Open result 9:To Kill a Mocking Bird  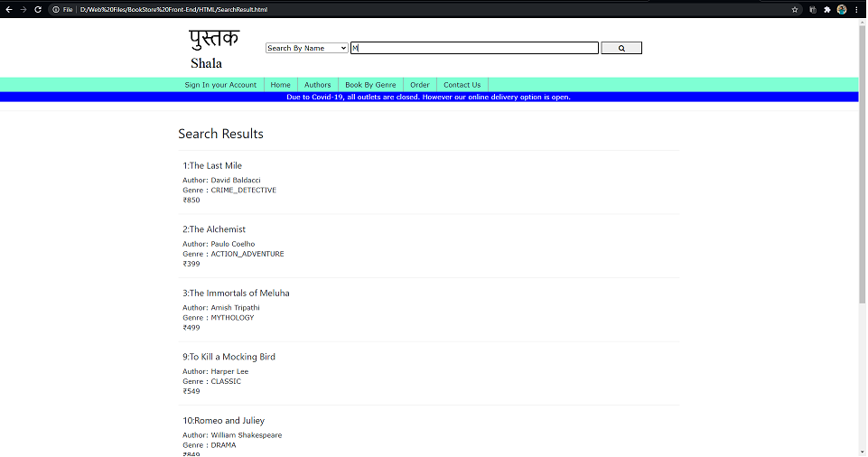click(x=229, y=357)
